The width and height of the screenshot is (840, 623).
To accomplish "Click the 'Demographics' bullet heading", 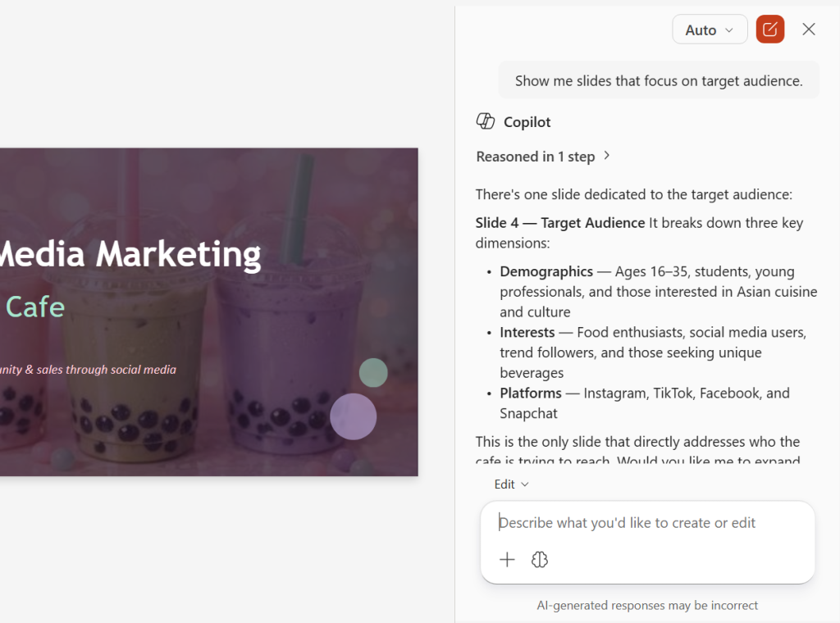I will 546,271.
